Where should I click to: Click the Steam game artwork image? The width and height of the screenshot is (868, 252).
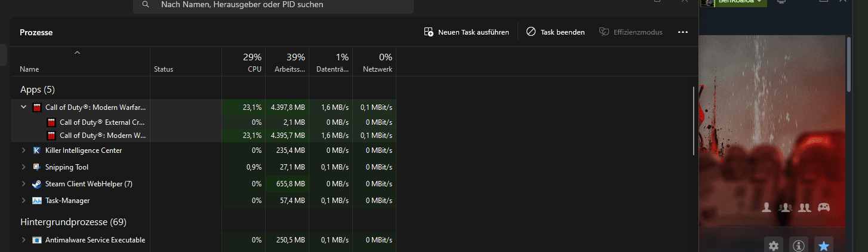tap(772, 131)
